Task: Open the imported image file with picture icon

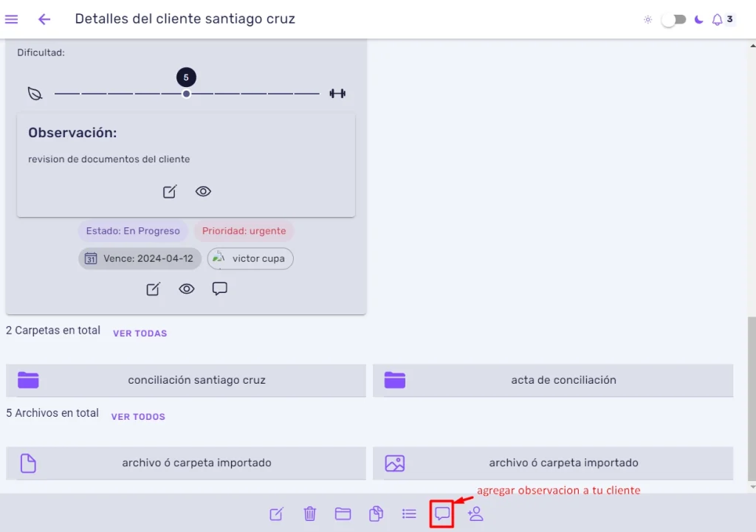Action: (x=553, y=463)
